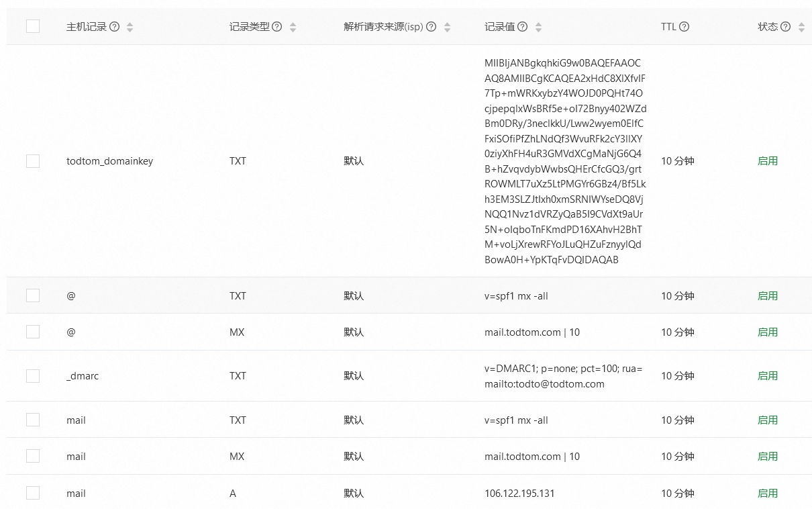The height and width of the screenshot is (509, 812).
Task: Click help icon beside 主机记录 header
Action: click(115, 27)
